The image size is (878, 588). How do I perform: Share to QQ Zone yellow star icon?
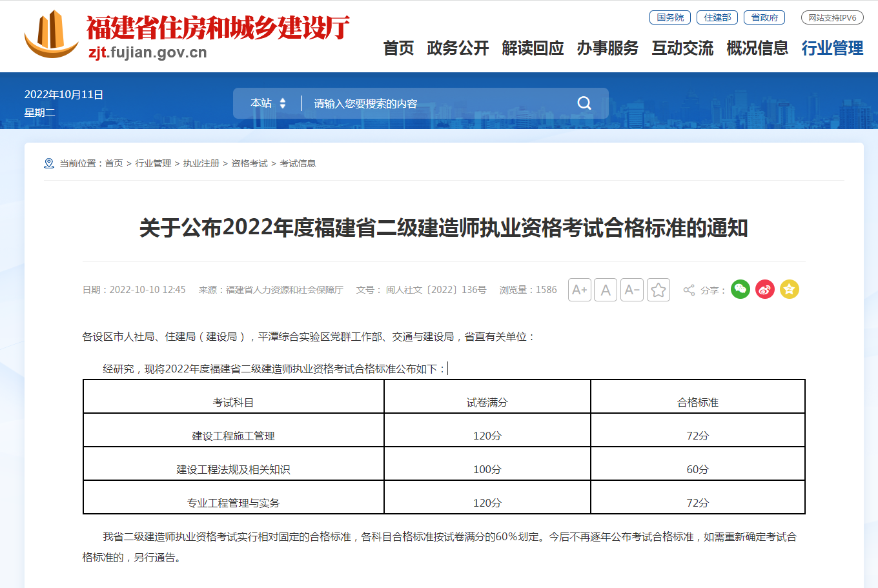(x=790, y=289)
